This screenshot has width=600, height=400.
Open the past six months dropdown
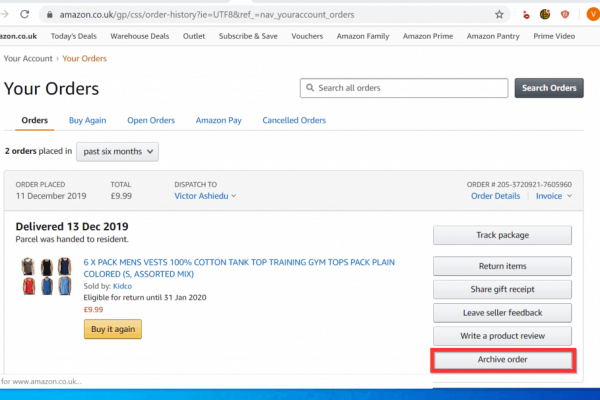[117, 152]
